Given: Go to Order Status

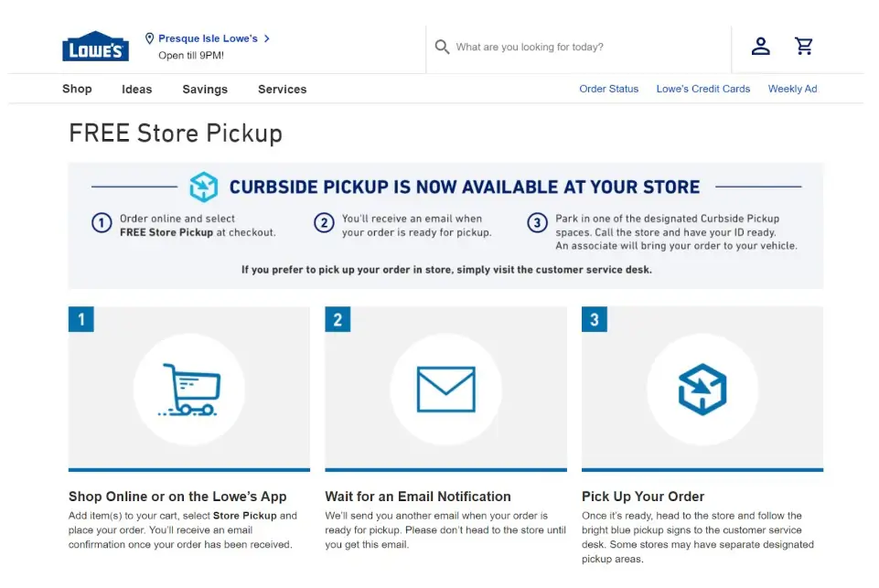Looking at the screenshot, I should pyautogui.click(x=609, y=89).
